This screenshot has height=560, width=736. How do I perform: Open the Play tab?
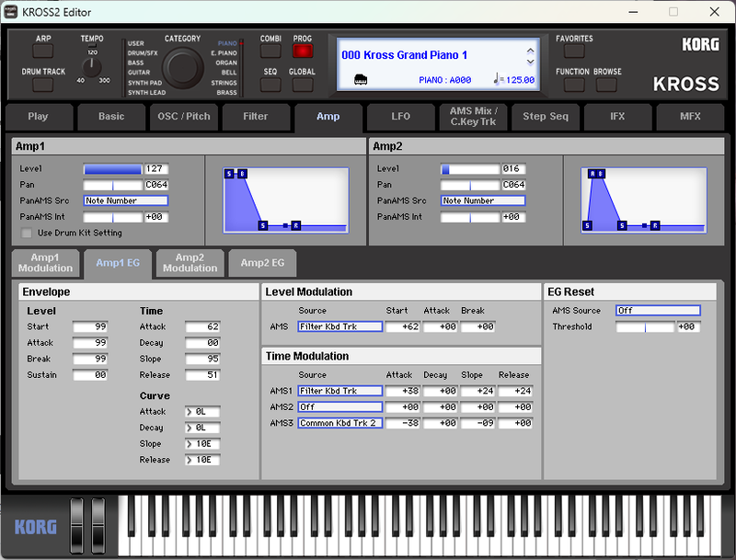pyautogui.click(x=39, y=116)
